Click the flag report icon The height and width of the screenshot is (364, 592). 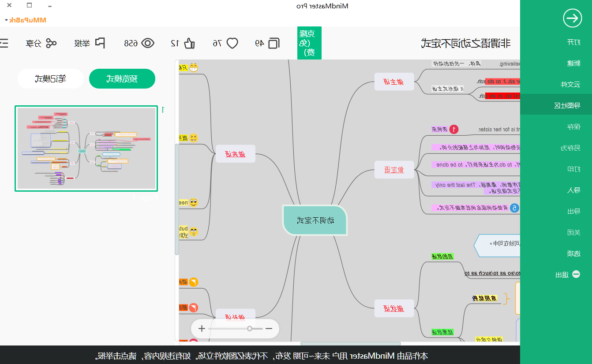100,43
